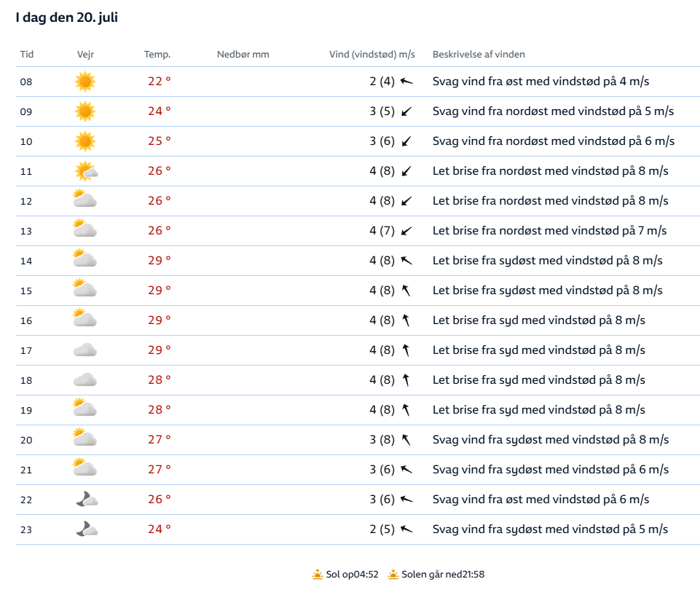This screenshot has height=595, width=700.
Task: Click the sun-with-small-cloud icon at hour 11
Action: [86, 171]
